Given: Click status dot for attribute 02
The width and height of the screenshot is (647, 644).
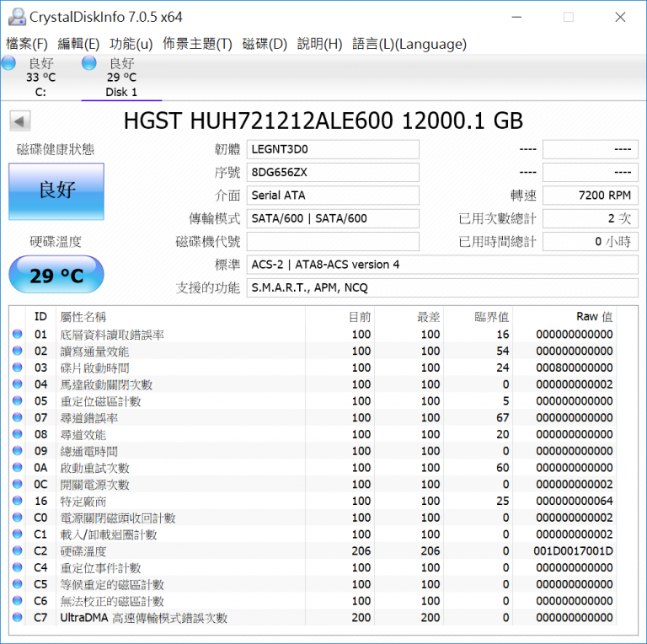Looking at the screenshot, I should (18, 351).
